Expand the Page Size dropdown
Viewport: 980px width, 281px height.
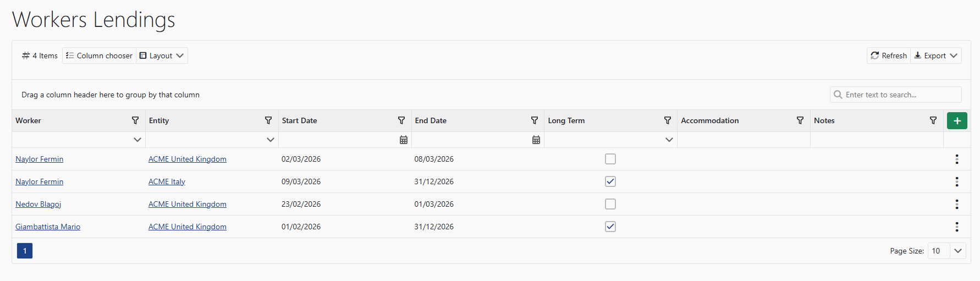tap(957, 251)
